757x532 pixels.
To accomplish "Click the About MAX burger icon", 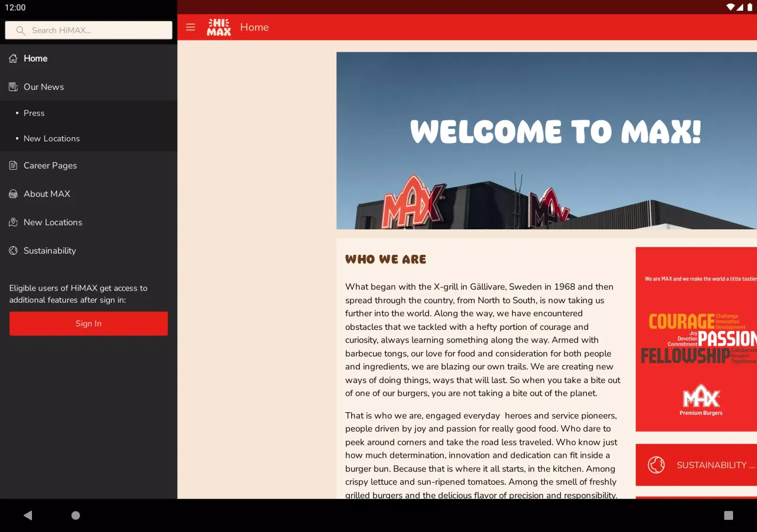I will (x=13, y=194).
